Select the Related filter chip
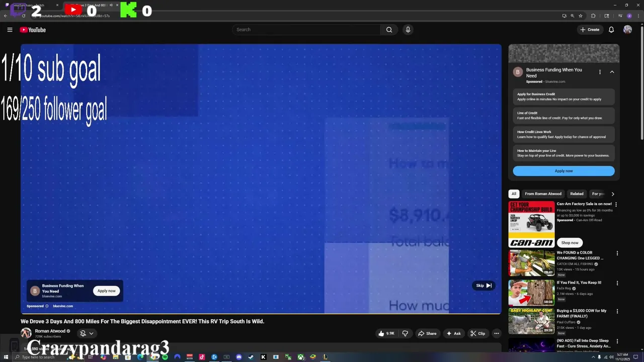This screenshot has width=644, height=362. click(577, 194)
